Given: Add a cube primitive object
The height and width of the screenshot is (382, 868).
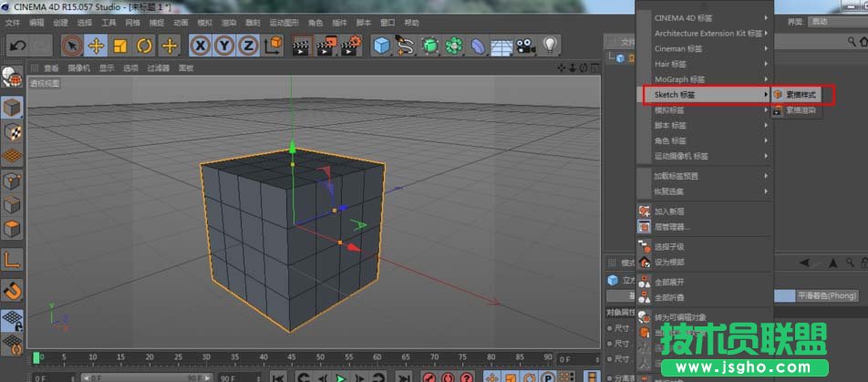Looking at the screenshot, I should [x=382, y=46].
